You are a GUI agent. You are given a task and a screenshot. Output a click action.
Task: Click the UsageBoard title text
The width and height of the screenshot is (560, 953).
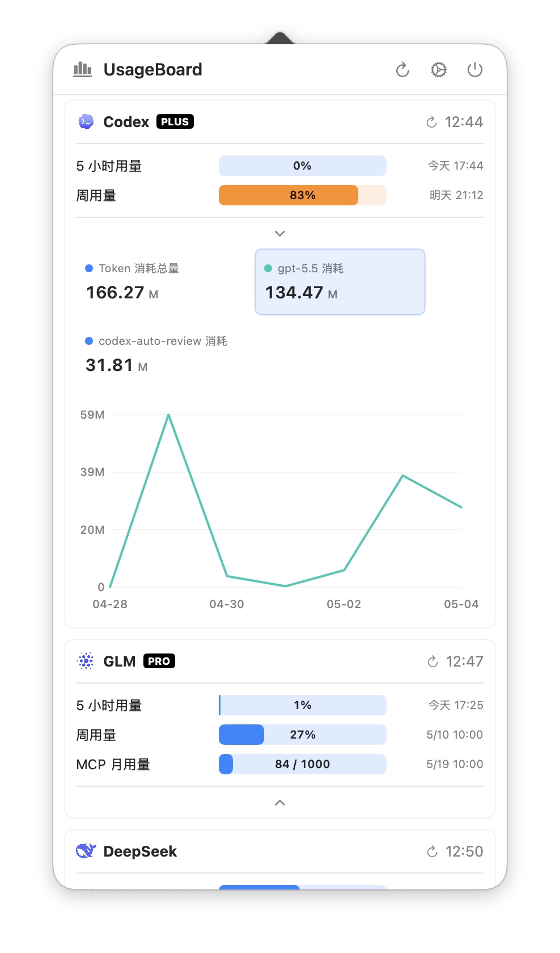click(152, 70)
